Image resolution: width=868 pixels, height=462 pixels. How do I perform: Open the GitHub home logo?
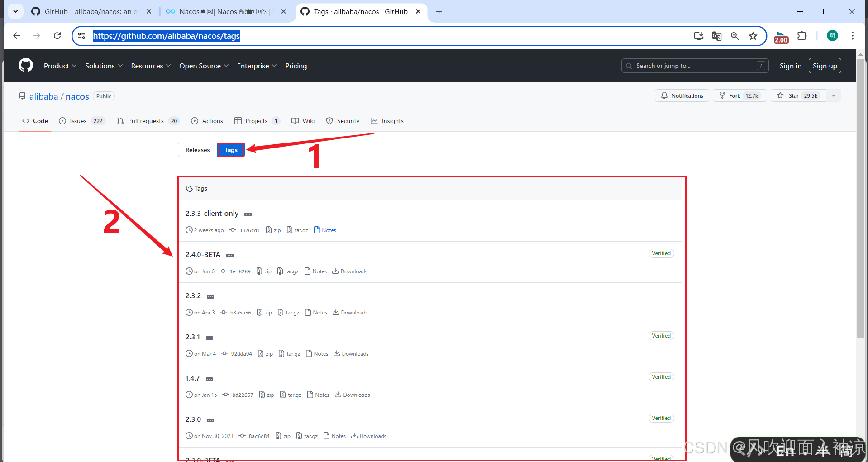coord(26,66)
